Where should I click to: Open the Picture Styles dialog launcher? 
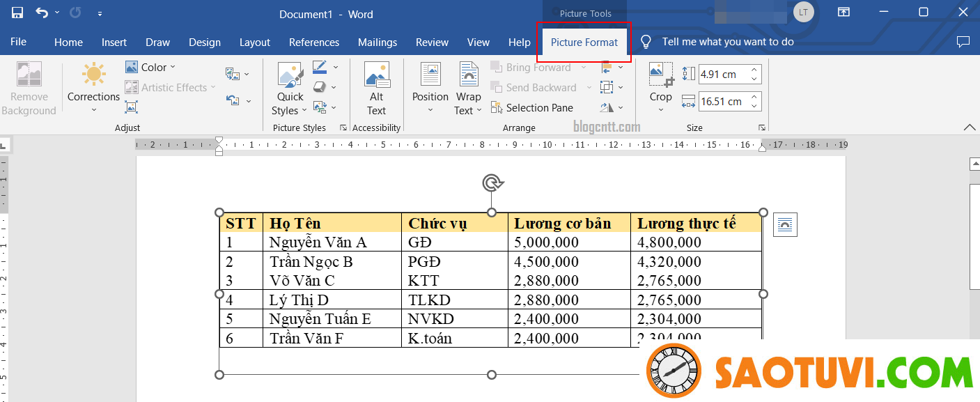(x=343, y=128)
